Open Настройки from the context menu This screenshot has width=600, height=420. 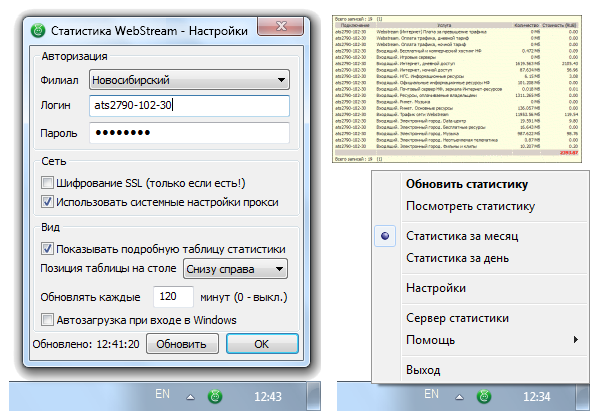click(x=436, y=288)
